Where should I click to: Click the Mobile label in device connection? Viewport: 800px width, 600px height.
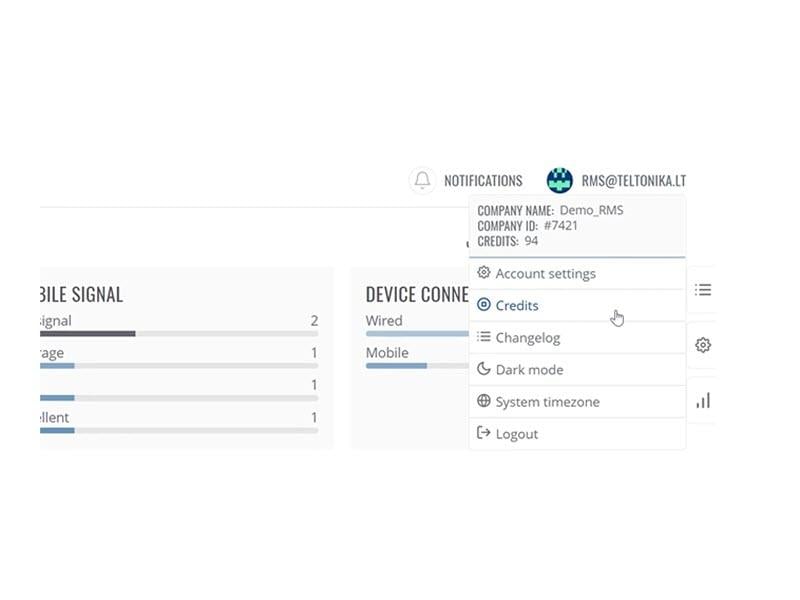[x=387, y=353]
